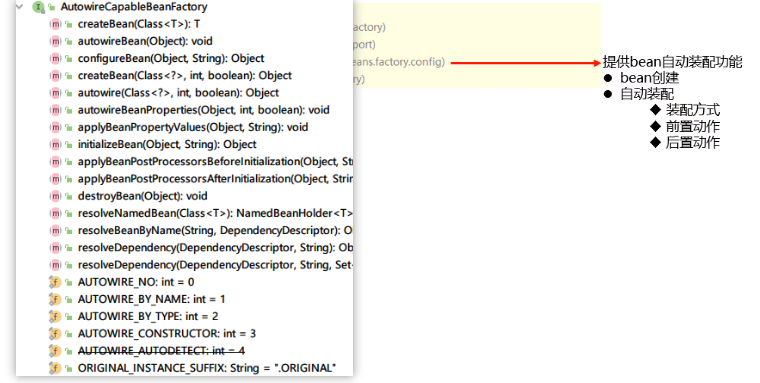Click method icon beside resolveDependency(DependencyDescriptor, String): Ob

tap(56, 248)
